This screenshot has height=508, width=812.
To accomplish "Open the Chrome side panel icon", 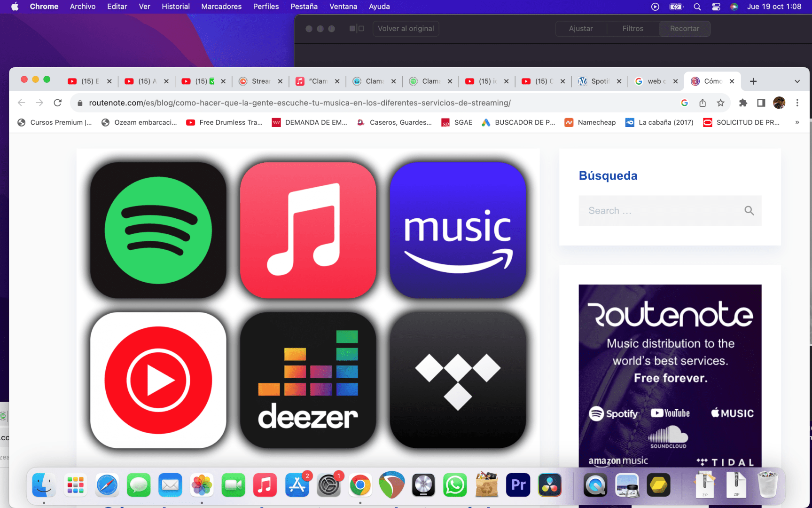I will pyautogui.click(x=761, y=103).
